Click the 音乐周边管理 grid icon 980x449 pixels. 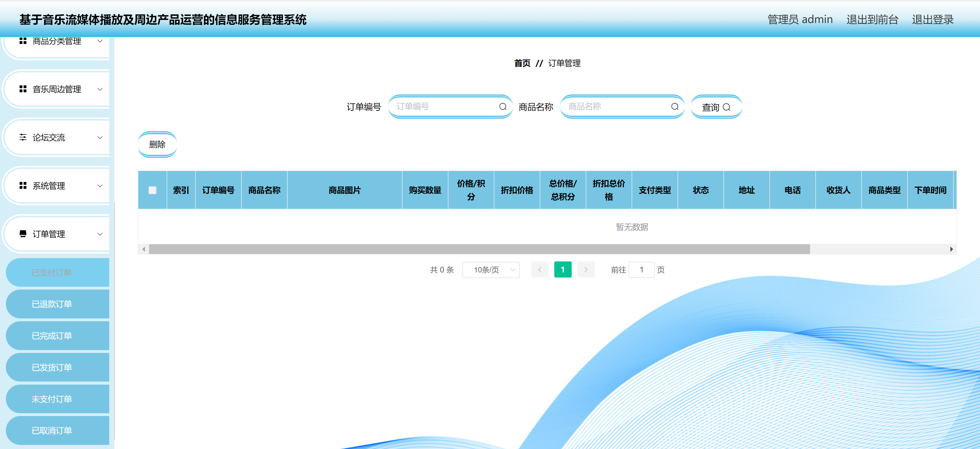pyautogui.click(x=22, y=89)
